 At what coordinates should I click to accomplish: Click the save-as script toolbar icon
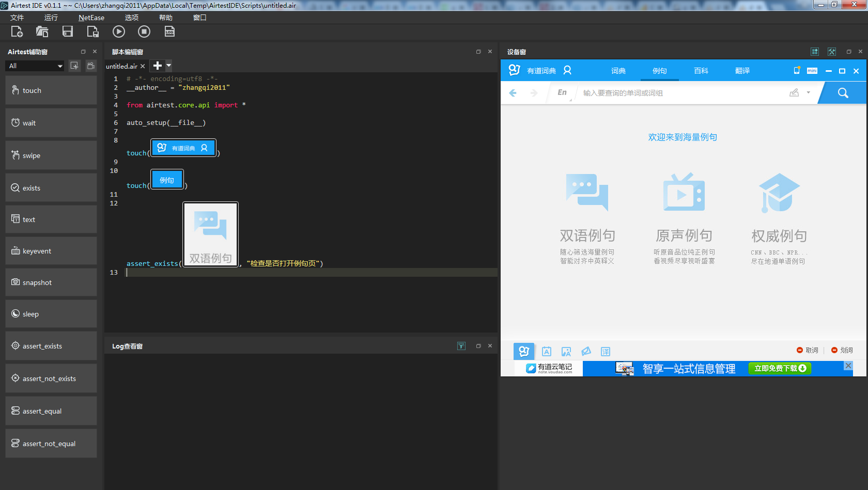tap(93, 31)
